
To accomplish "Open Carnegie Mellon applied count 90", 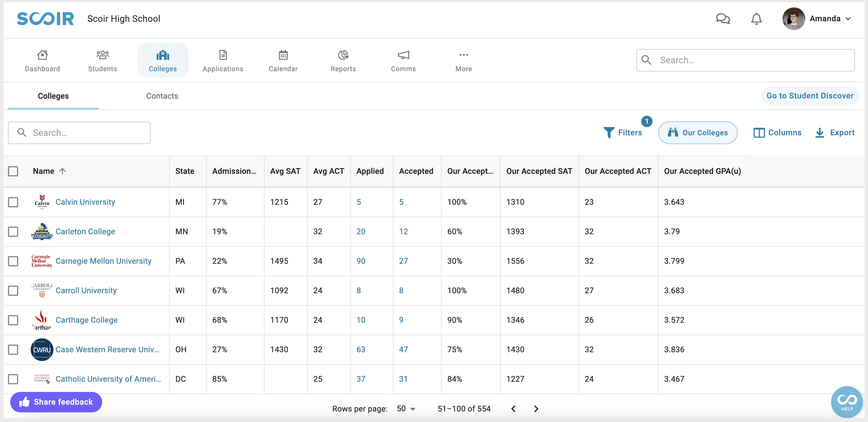I will point(361,261).
